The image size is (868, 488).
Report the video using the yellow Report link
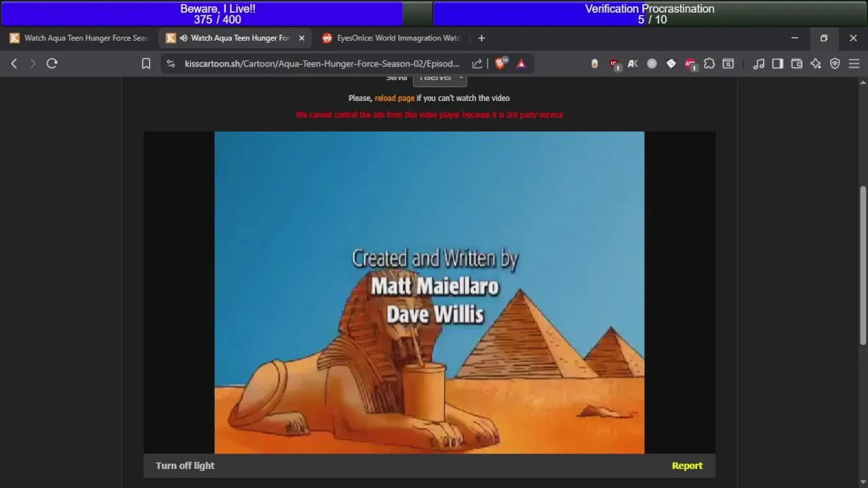[x=687, y=466]
